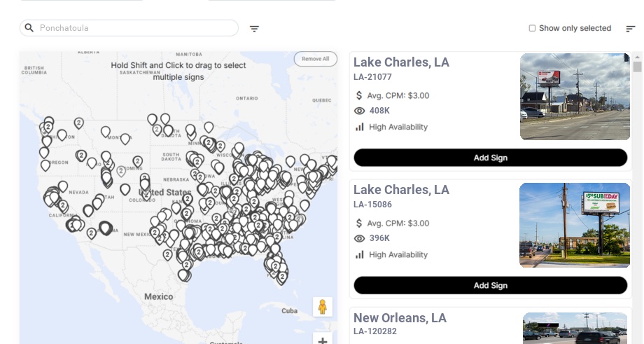Viewport: 644px width, 344px height.
Task: Click the Remove All button on map
Action: click(315, 59)
